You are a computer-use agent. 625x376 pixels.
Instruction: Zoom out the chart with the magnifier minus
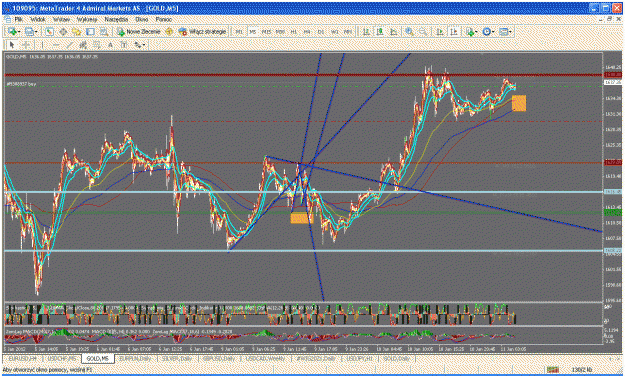click(x=423, y=31)
